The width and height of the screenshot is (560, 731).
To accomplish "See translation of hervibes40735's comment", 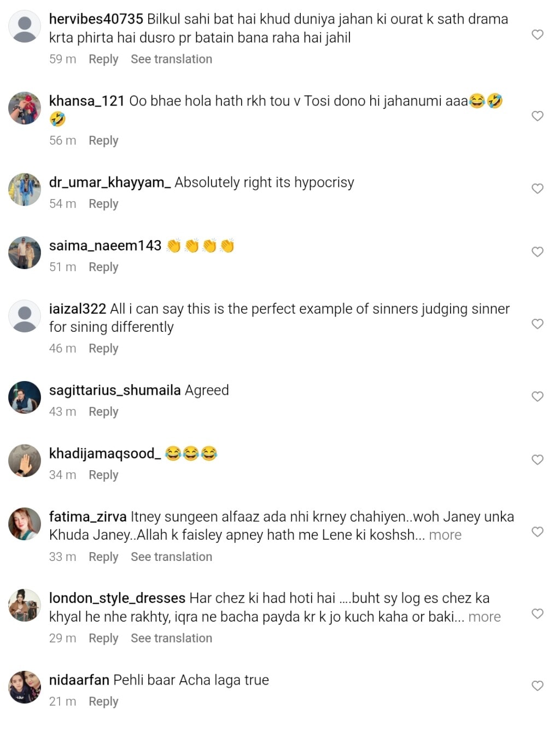I will click(x=171, y=59).
